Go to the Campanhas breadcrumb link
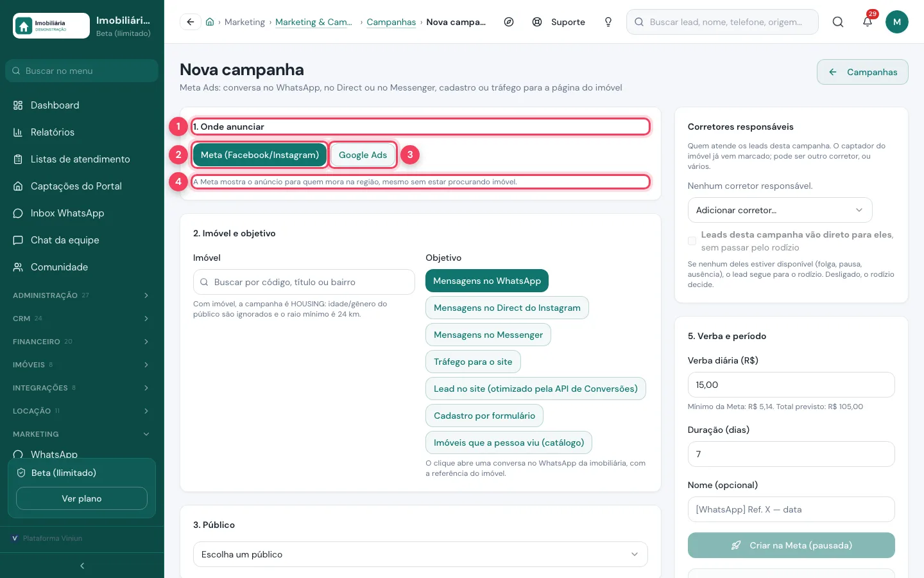Image resolution: width=924 pixels, height=578 pixels. click(x=391, y=22)
